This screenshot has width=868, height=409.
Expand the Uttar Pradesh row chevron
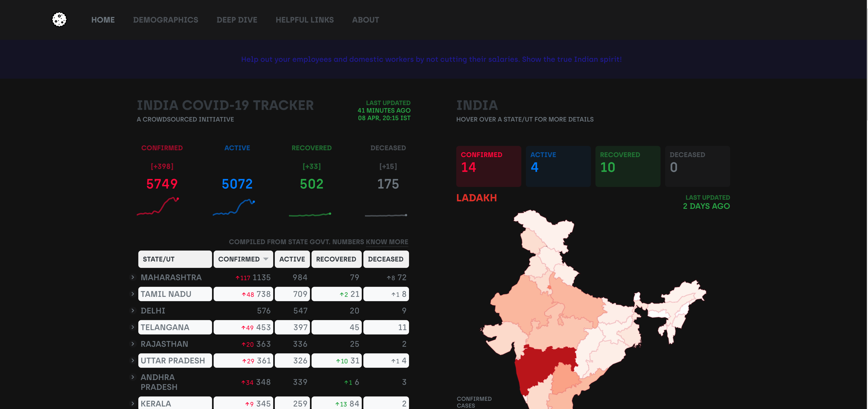point(133,360)
